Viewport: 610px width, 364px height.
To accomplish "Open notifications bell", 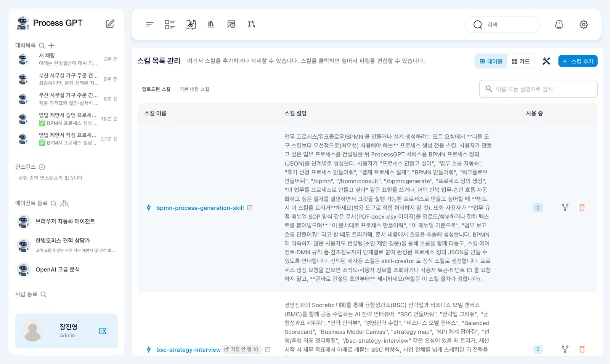I will pyautogui.click(x=559, y=24).
